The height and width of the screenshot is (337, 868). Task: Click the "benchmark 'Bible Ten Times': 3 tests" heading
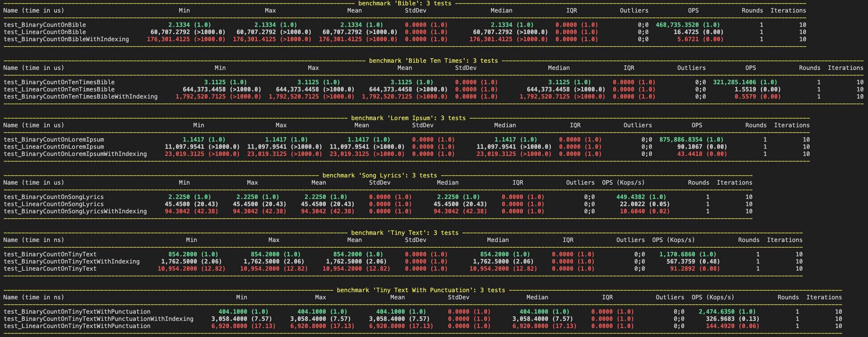433,61
